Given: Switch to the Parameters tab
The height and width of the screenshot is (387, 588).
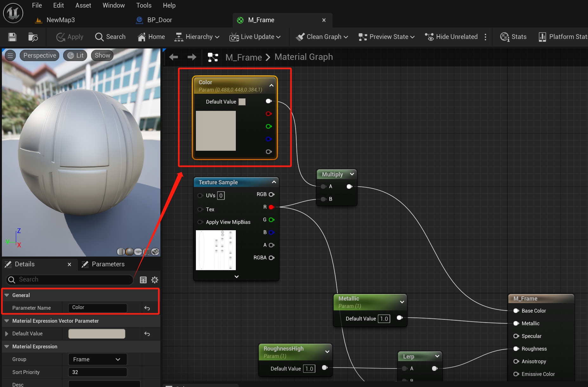Looking at the screenshot, I should (x=103, y=264).
